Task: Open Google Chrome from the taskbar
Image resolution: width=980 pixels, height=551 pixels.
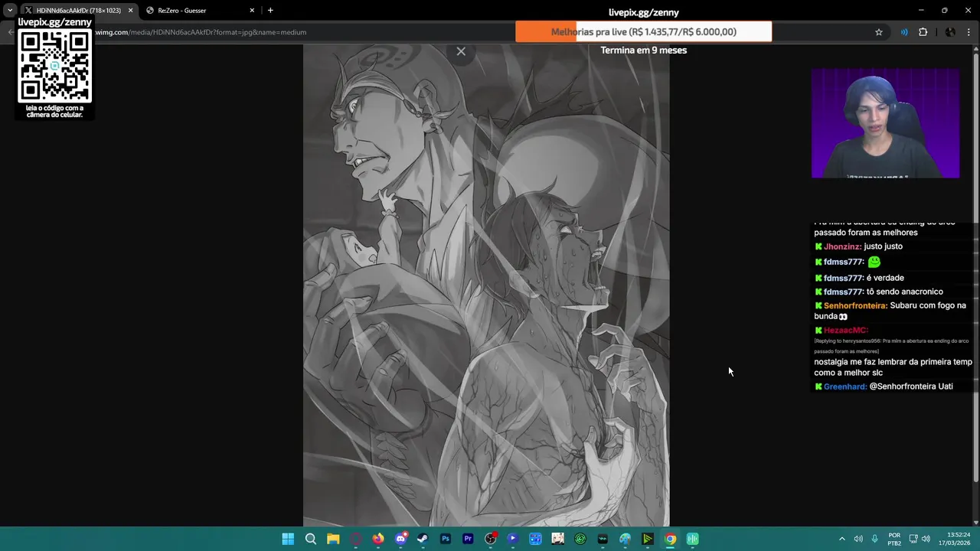Action: click(x=670, y=539)
